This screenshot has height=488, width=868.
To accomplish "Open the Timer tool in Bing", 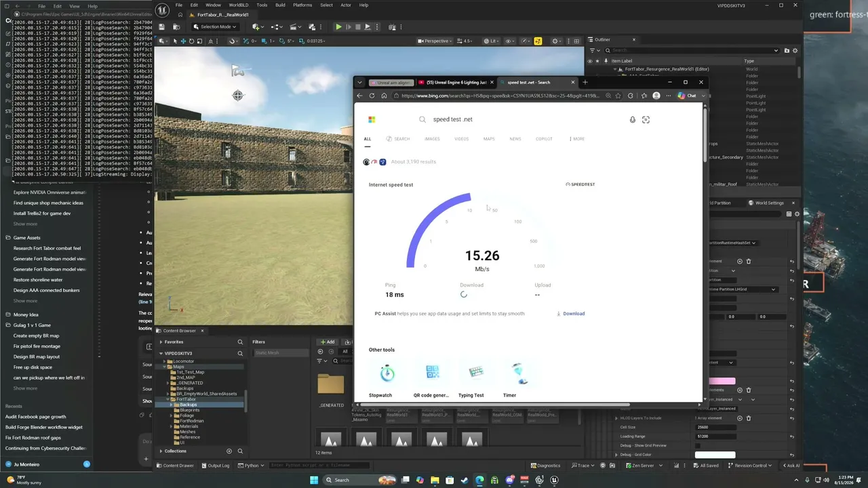I will (x=519, y=372).
